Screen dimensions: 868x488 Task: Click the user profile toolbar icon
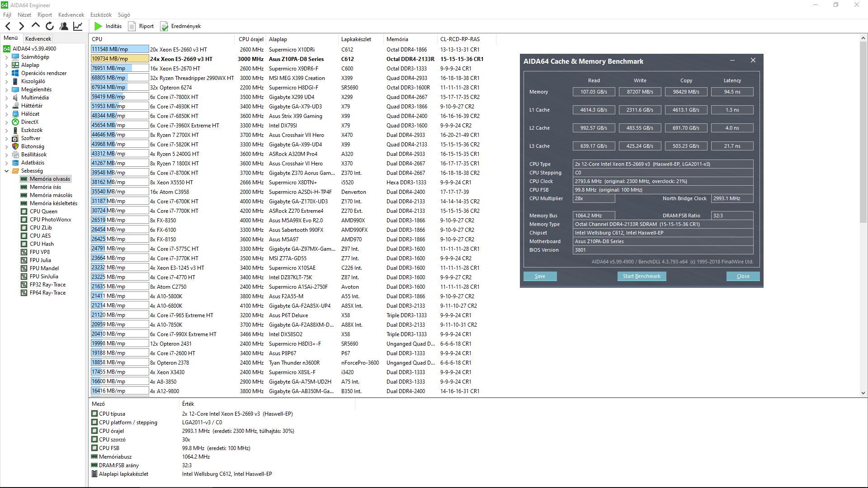[64, 26]
